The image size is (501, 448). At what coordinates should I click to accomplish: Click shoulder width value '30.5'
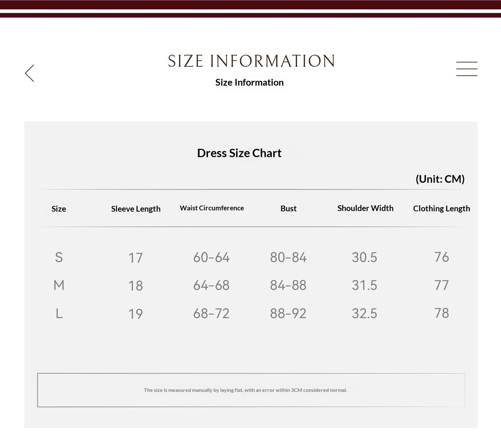(364, 257)
